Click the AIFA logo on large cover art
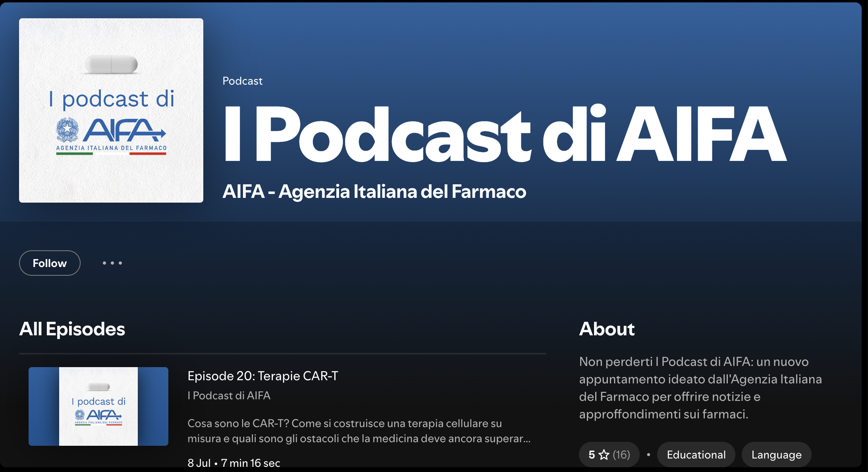This screenshot has height=472, width=868. (x=111, y=135)
